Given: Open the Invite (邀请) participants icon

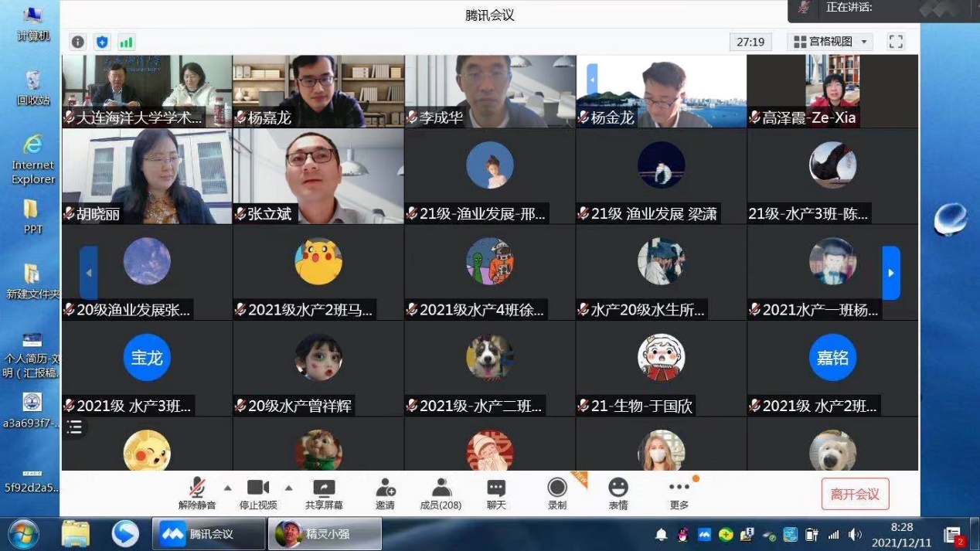Looking at the screenshot, I should point(385,493).
